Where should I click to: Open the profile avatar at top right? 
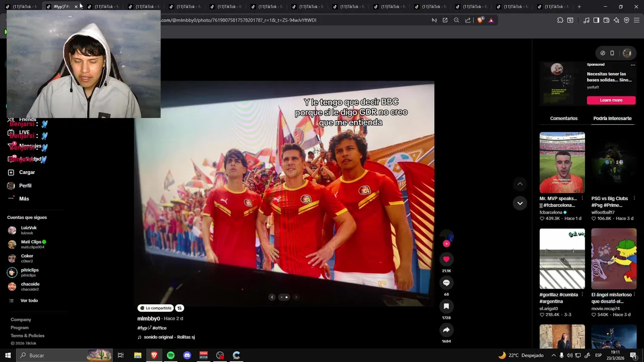tap(627, 53)
